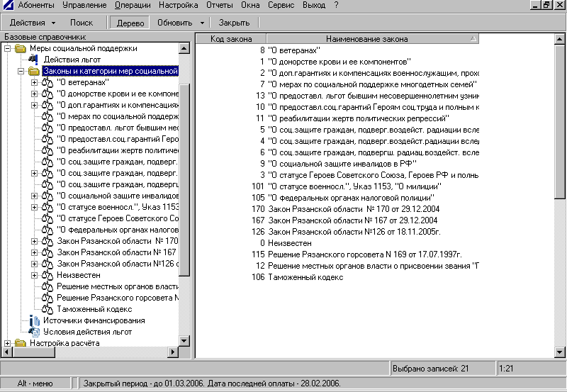This screenshot has height=392, width=567.
Task: Click the 'Закрыть' toolbar button
Action: (x=234, y=23)
